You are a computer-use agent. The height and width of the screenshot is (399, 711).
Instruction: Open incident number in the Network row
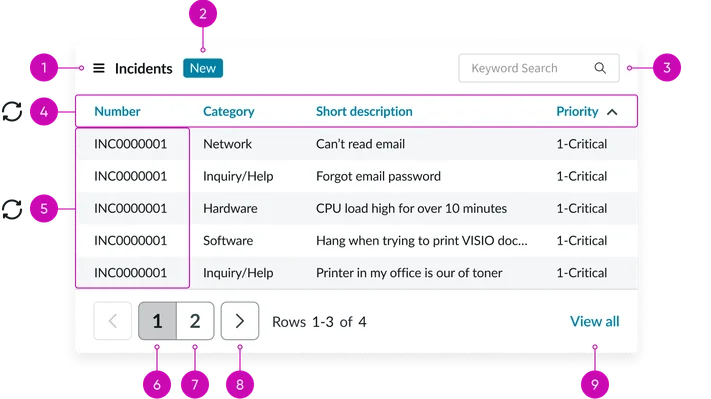(131, 144)
